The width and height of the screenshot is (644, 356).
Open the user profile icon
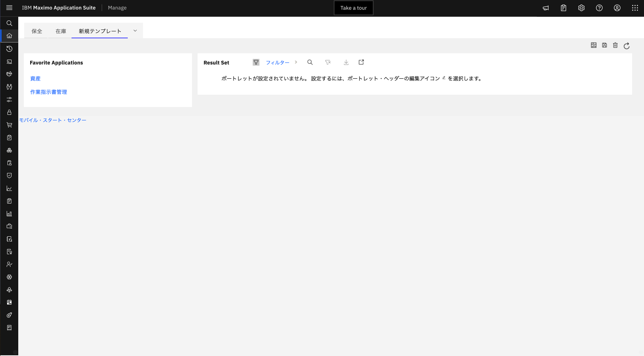(x=617, y=8)
